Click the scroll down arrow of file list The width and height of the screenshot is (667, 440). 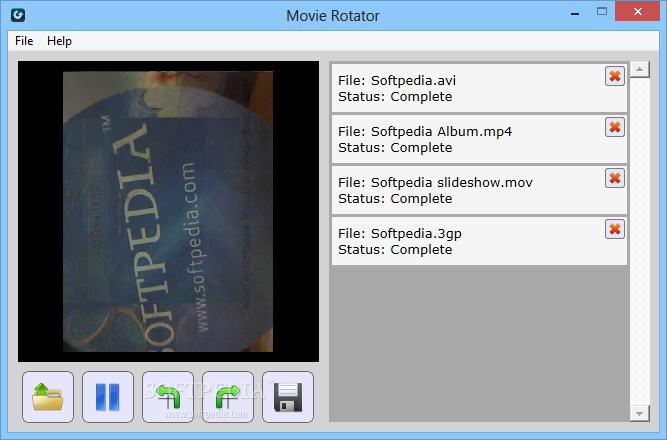pos(639,413)
